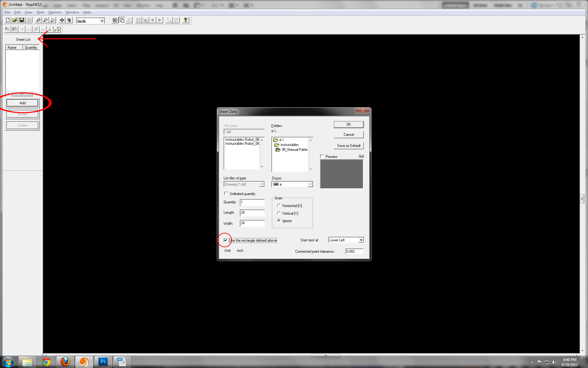
Task: Click the Zoom In magnifier icon
Action: (x=38, y=20)
